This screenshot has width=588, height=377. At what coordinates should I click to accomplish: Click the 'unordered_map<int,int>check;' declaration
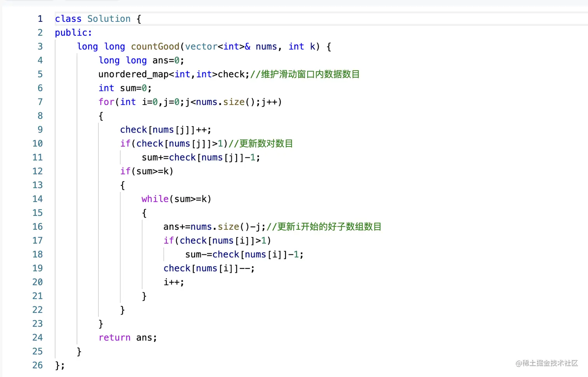point(174,74)
